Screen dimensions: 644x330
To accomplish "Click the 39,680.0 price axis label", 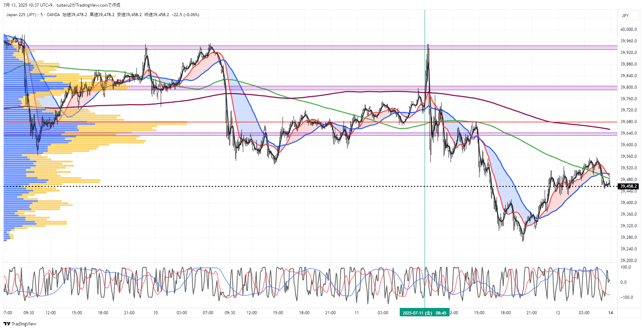I will coord(629,122).
